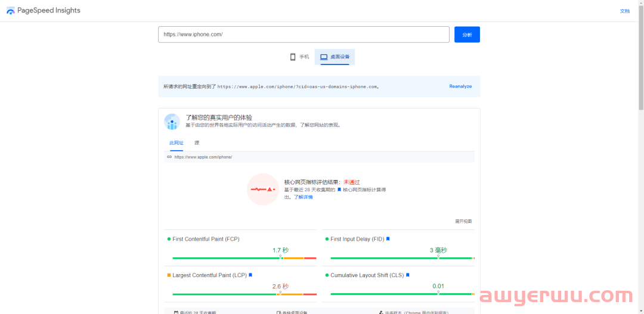Click the link chain icon beside apple.com/iphone

point(169,157)
